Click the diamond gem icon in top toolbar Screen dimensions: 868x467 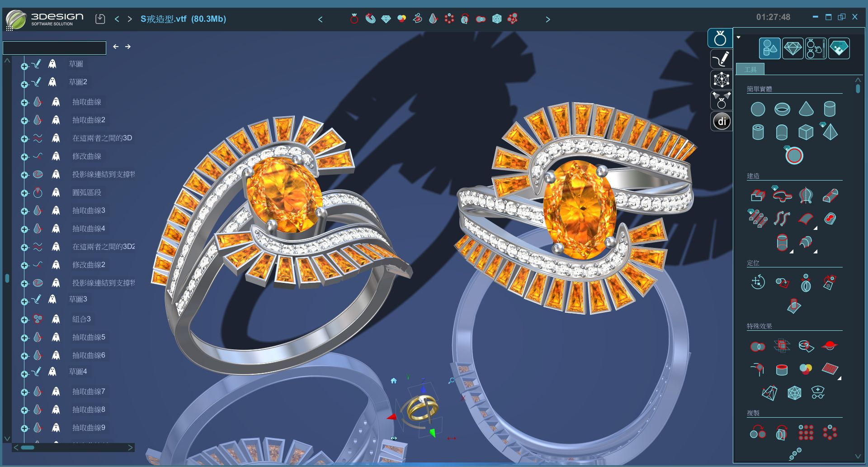pyautogui.click(x=386, y=19)
